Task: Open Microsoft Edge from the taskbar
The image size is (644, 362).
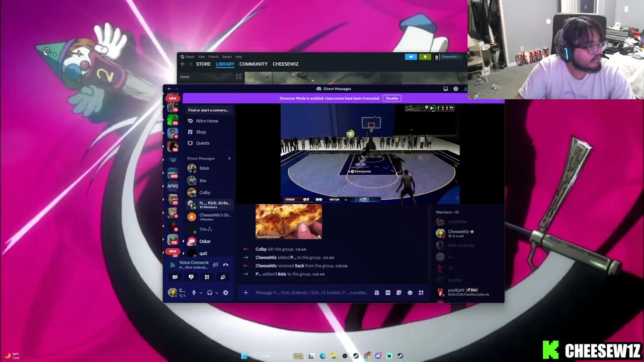Action: point(323,356)
